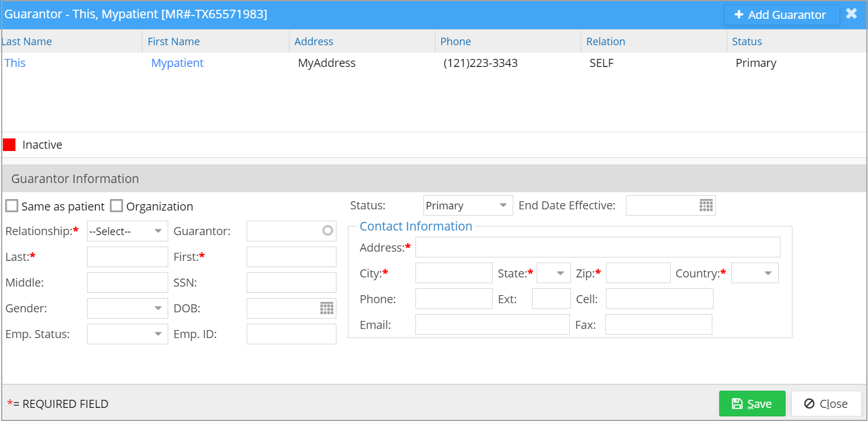Open the guarantor link 'Mypatient'

tap(177, 63)
